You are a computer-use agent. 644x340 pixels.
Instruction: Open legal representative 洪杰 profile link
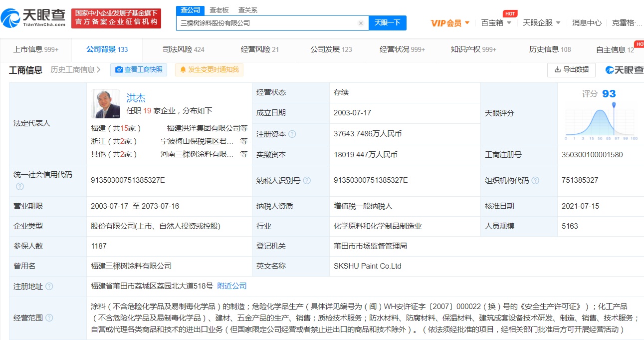tap(136, 97)
